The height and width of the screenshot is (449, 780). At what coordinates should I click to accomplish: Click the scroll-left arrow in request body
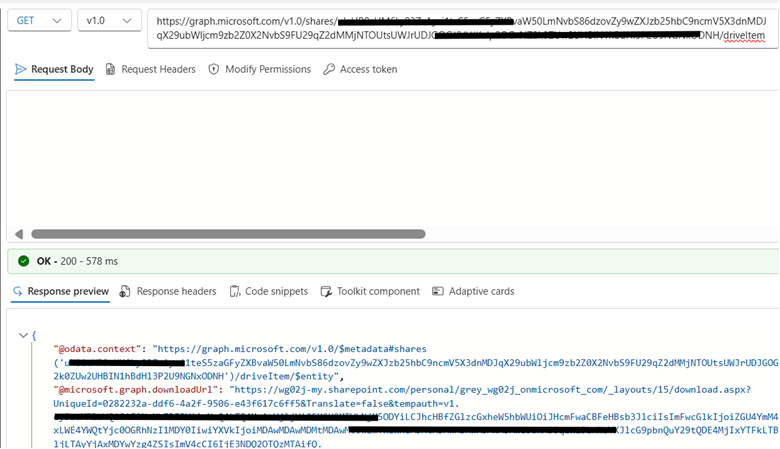(19, 234)
